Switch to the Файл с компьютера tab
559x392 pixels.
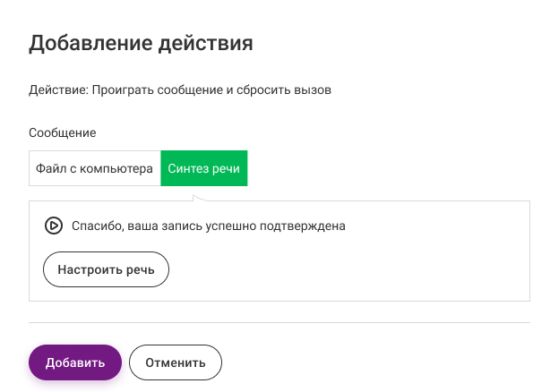(x=94, y=168)
